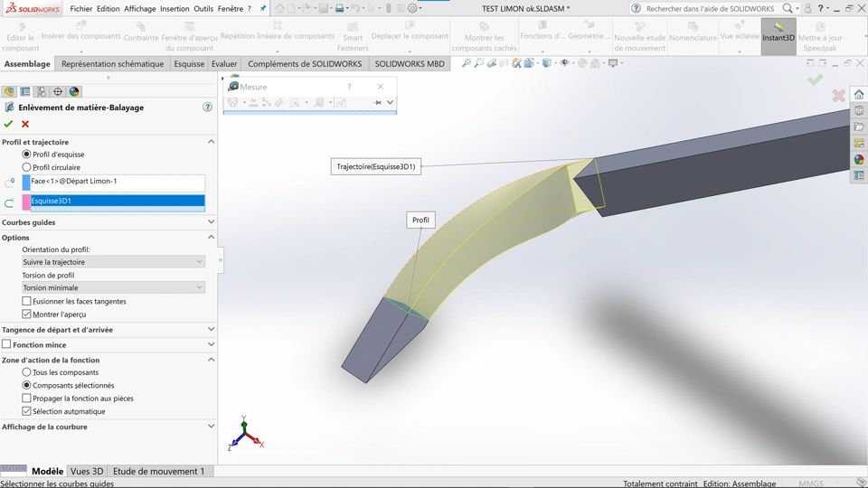Accept the swept cut with the green checkmark
868x488 pixels.
(8, 124)
